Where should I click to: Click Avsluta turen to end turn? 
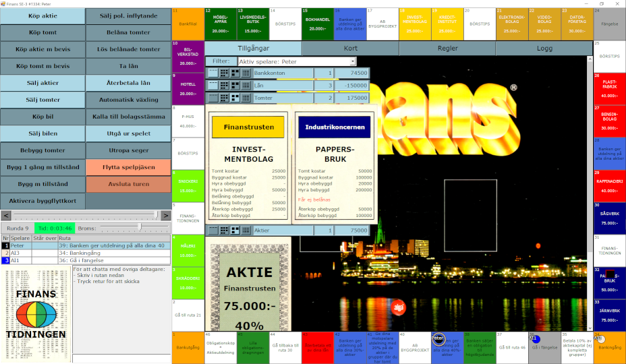(128, 184)
